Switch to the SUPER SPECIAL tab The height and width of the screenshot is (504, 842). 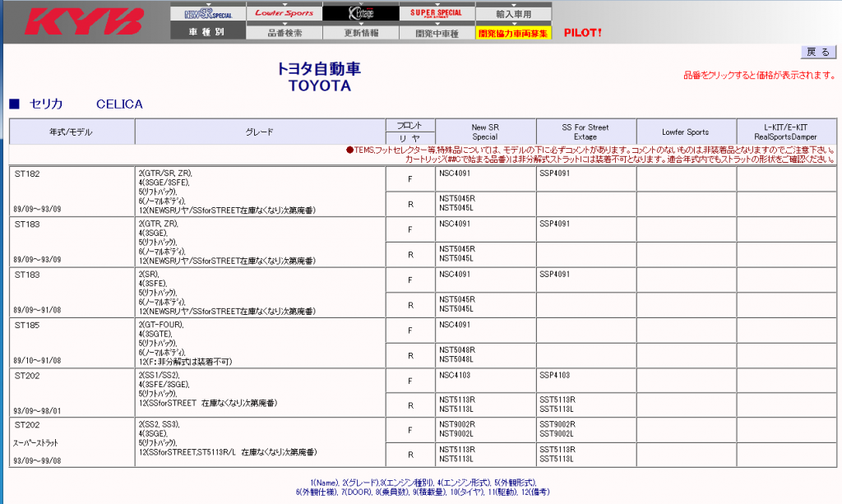tap(437, 13)
